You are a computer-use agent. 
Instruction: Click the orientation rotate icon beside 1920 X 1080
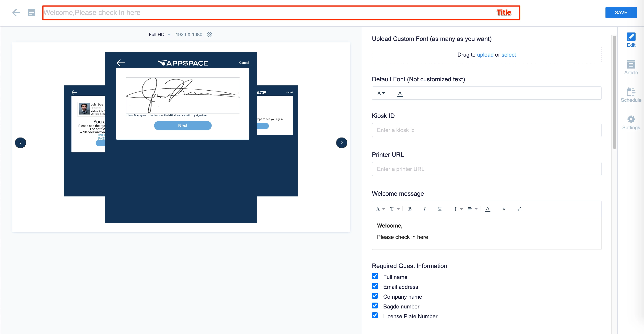click(209, 34)
